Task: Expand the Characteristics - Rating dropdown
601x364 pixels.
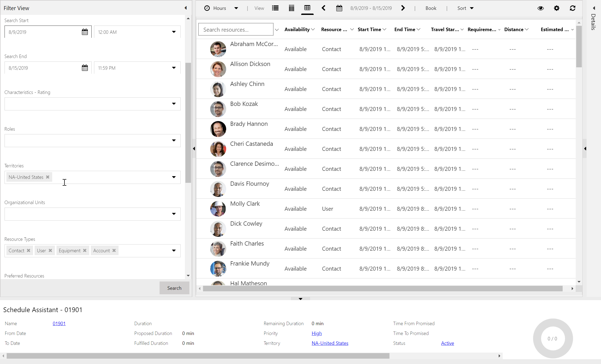Action: (x=173, y=103)
